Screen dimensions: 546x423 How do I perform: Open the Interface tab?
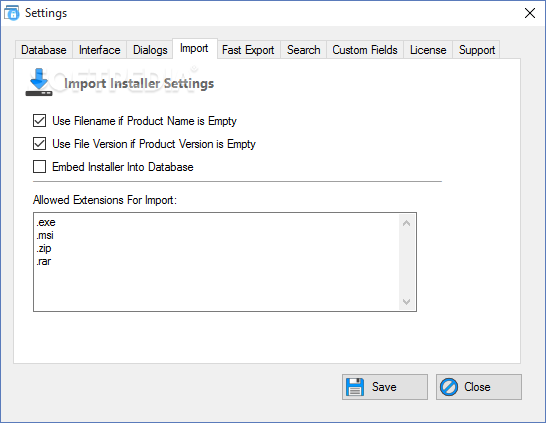coord(100,50)
